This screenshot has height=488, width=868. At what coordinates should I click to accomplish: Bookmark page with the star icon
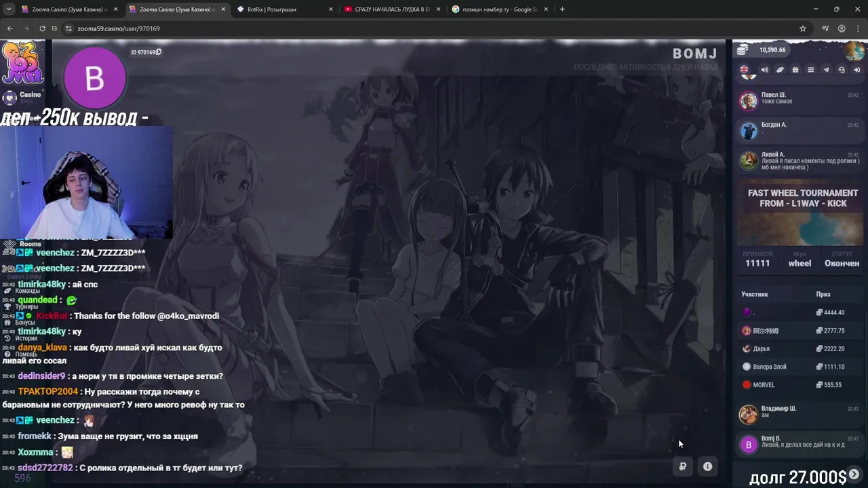pos(803,28)
